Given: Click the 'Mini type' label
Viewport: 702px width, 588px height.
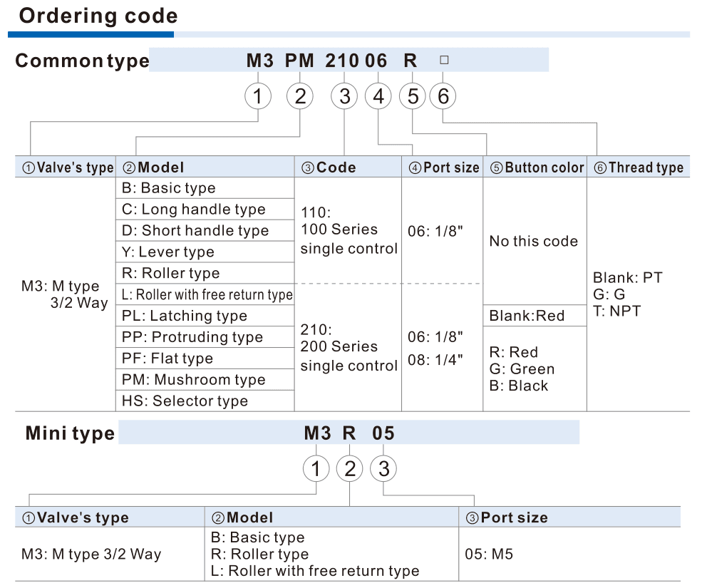Looking at the screenshot, I should coord(70,433).
